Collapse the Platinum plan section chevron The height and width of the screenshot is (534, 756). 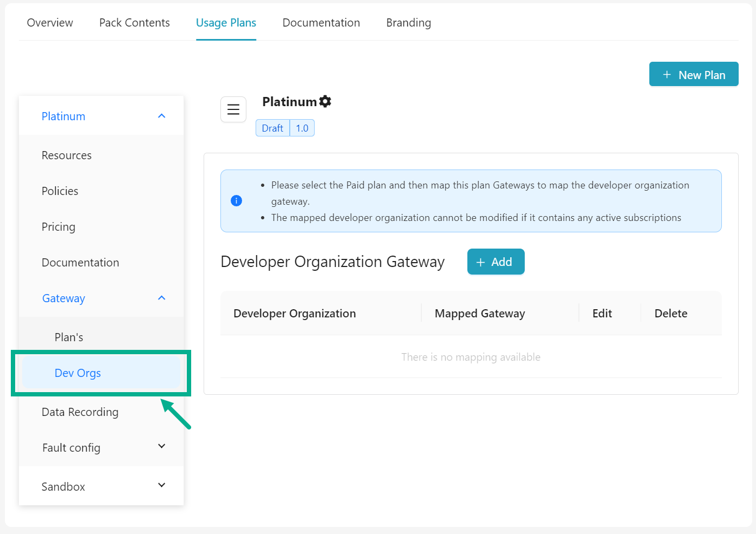161,116
